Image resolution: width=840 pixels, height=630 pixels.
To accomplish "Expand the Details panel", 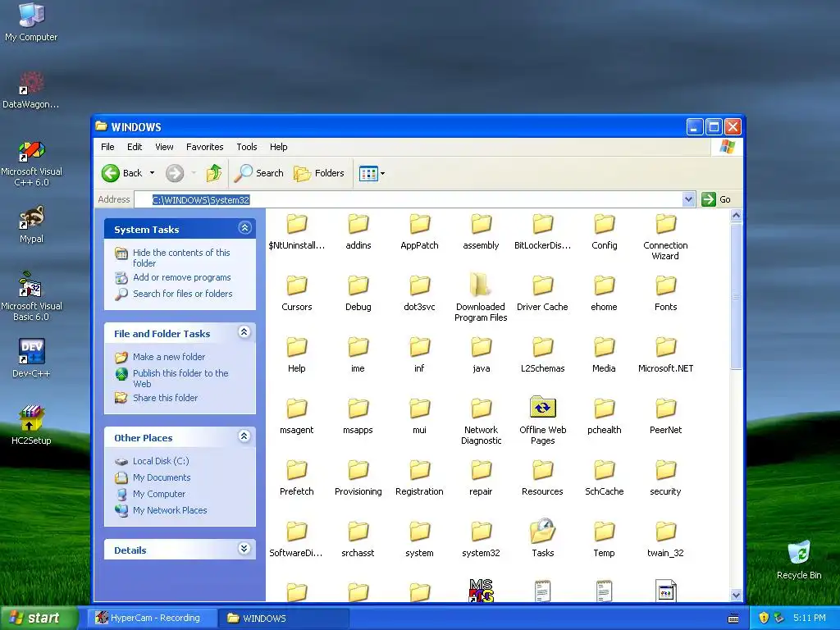I will pyautogui.click(x=244, y=549).
